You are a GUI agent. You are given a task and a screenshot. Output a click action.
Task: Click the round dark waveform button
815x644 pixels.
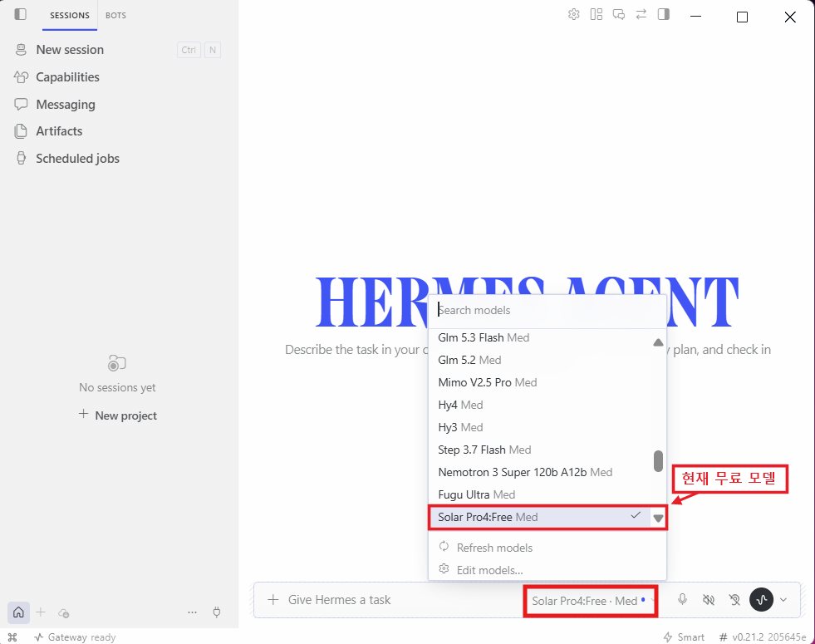[762, 600]
